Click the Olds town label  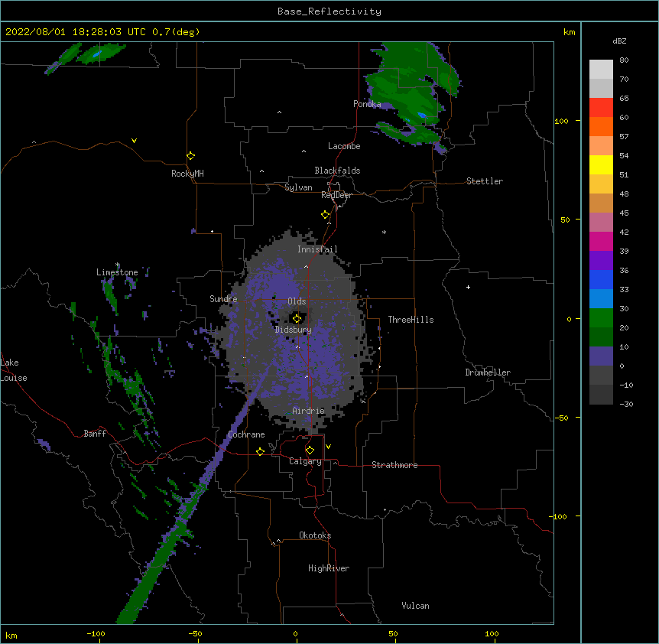click(297, 301)
